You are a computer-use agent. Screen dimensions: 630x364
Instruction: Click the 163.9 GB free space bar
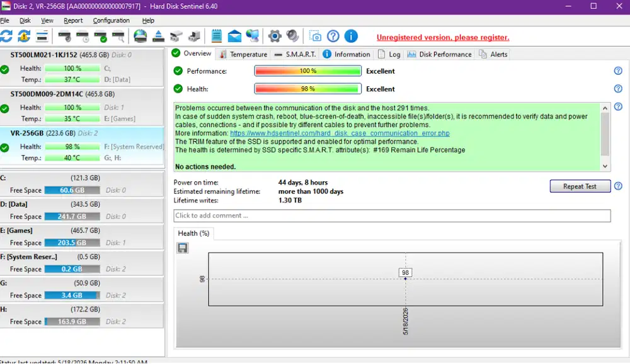[x=72, y=321]
